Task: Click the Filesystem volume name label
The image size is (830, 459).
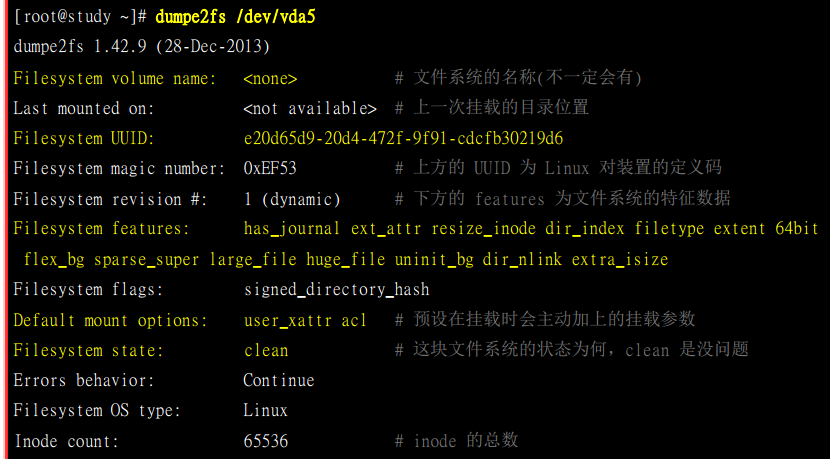Action: [x=114, y=78]
